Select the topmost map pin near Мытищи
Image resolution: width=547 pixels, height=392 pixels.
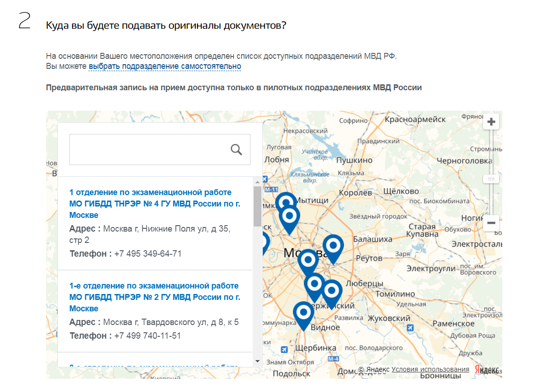pyautogui.click(x=286, y=202)
